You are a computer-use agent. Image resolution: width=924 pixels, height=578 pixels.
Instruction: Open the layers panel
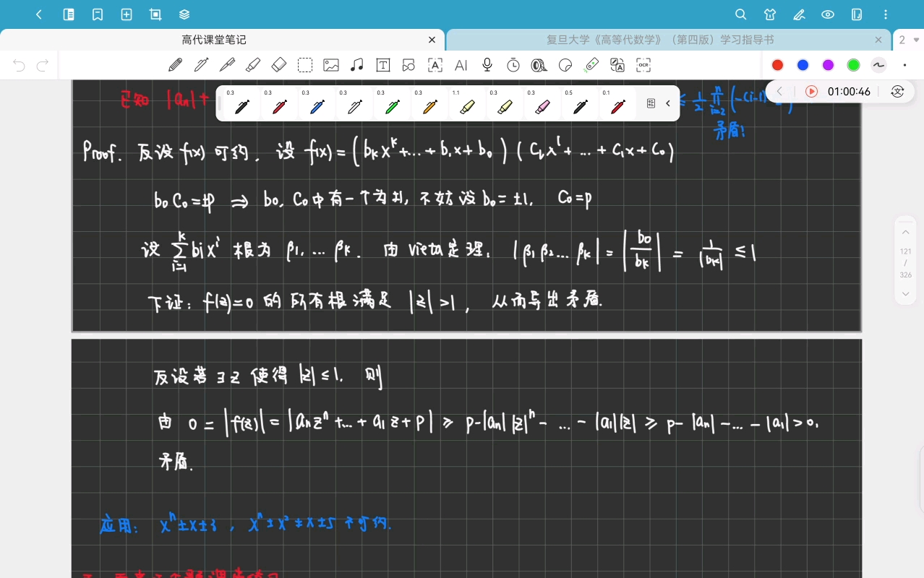(184, 14)
